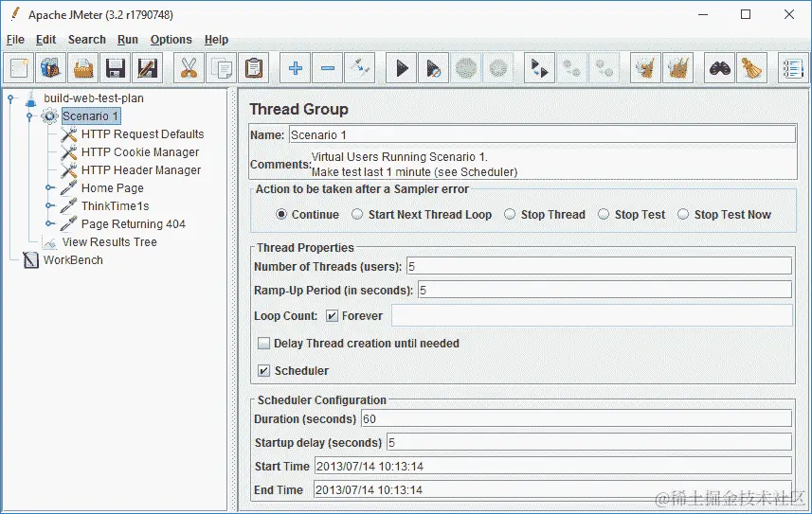
Task: Click Remote Stop All icon
Action: tap(571, 68)
